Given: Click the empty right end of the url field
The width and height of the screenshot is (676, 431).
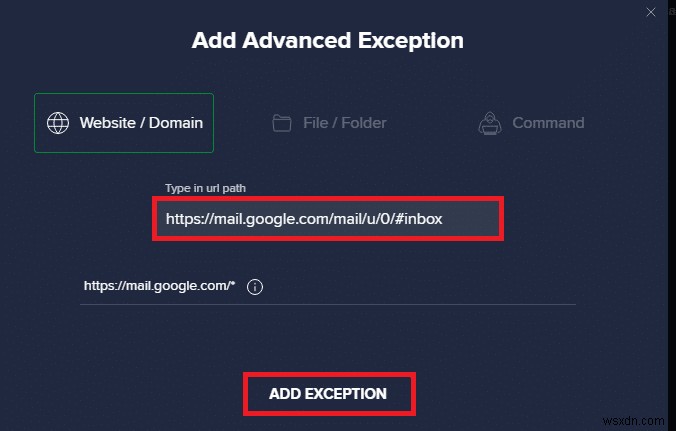Looking at the screenshot, I should point(472,219).
